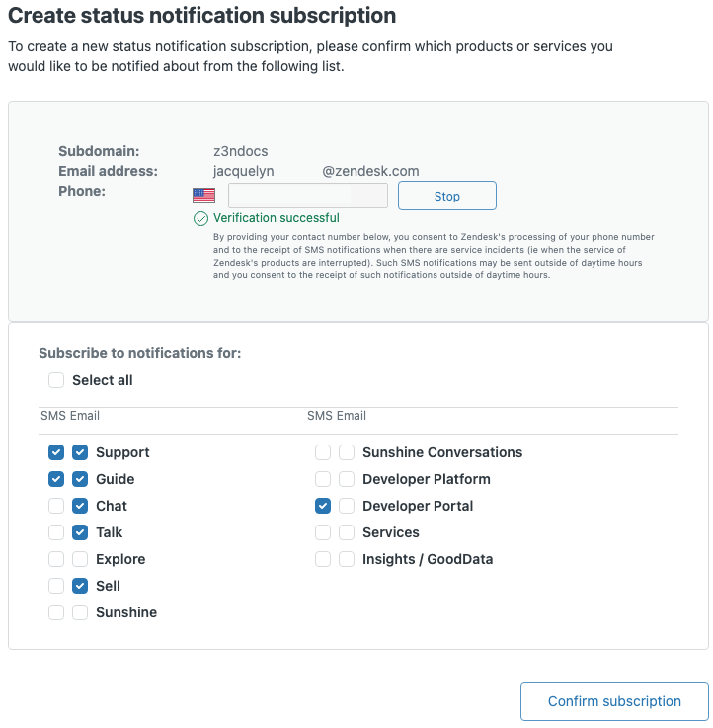Enable Email notifications for Explore
Viewport: 713px width, 728px height.
pos(80,559)
